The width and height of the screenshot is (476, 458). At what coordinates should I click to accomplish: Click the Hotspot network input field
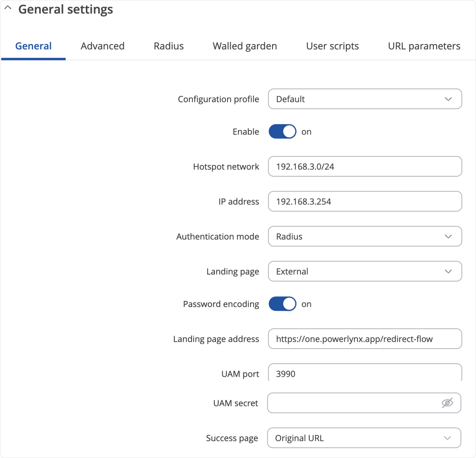coord(365,167)
